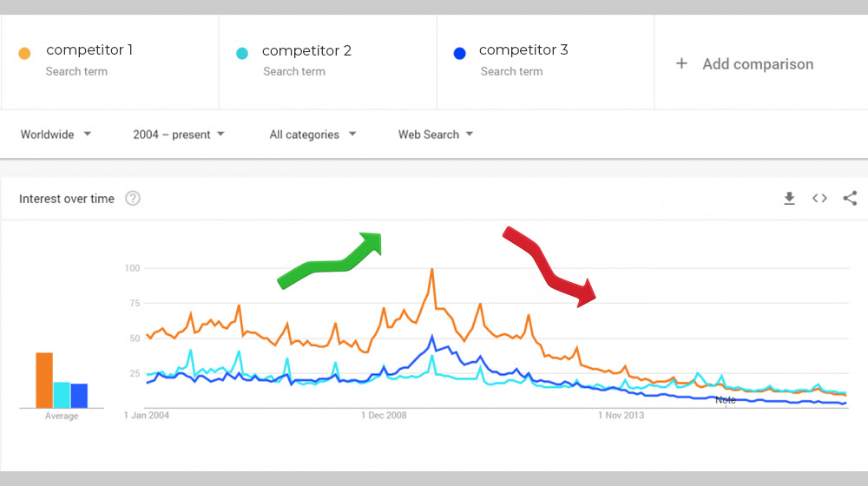Open the 2004 – present date range dropdown

click(178, 135)
